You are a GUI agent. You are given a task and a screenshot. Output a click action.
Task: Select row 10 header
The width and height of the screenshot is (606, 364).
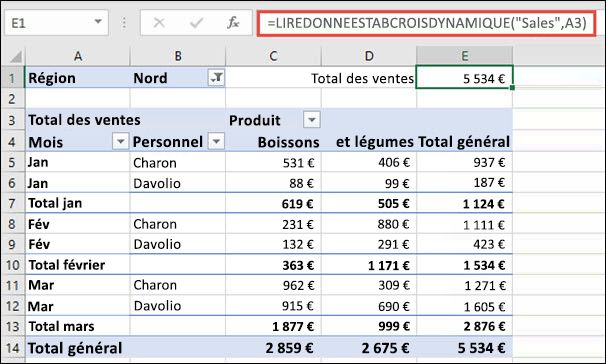(12, 265)
